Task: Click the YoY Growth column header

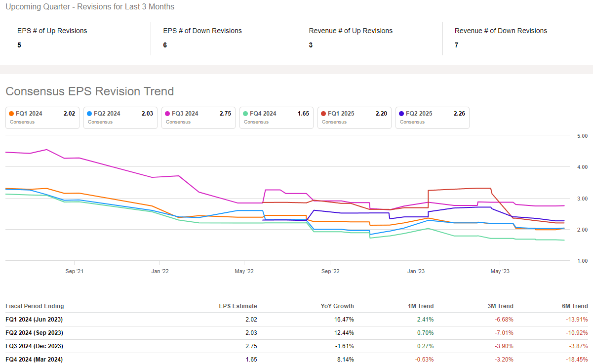Action: tap(337, 306)
